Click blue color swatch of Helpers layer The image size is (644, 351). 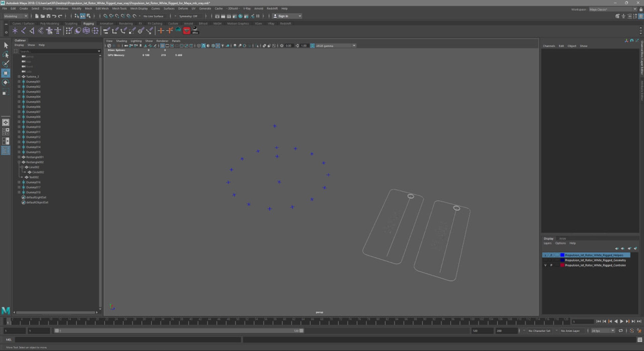(562, 255)
